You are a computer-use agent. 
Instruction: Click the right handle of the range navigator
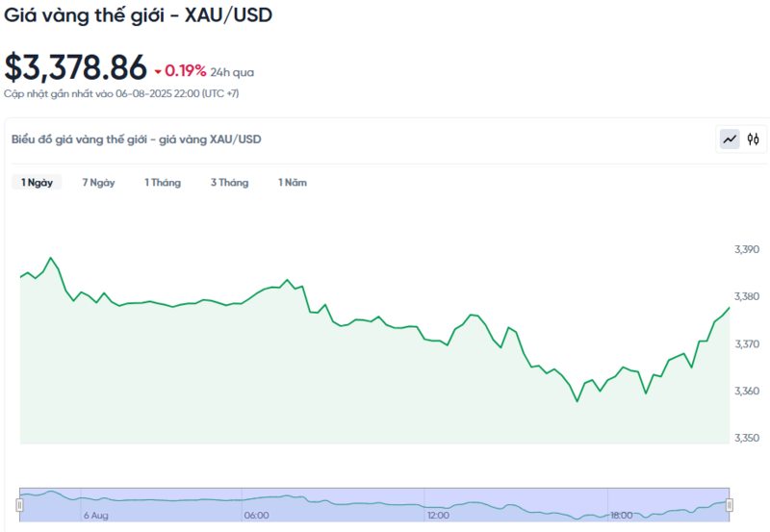click(x=730, y=505)
